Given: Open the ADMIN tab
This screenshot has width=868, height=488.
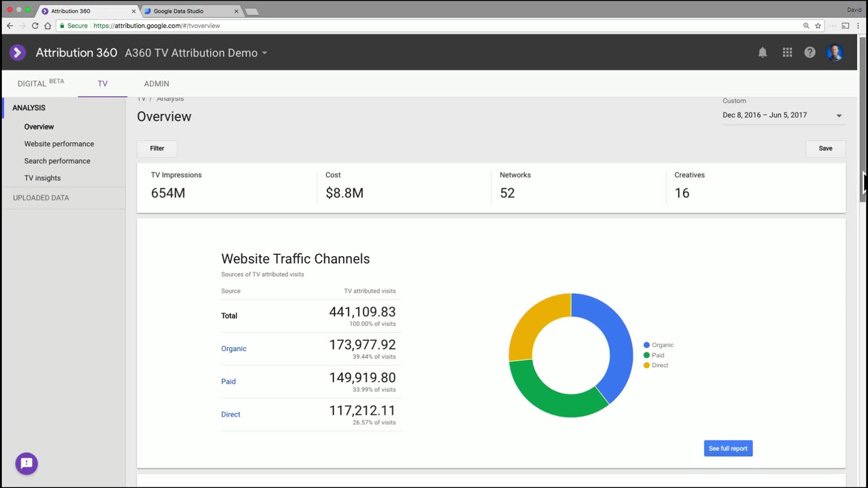Looking at the screenshot, I should coord(157,83).
